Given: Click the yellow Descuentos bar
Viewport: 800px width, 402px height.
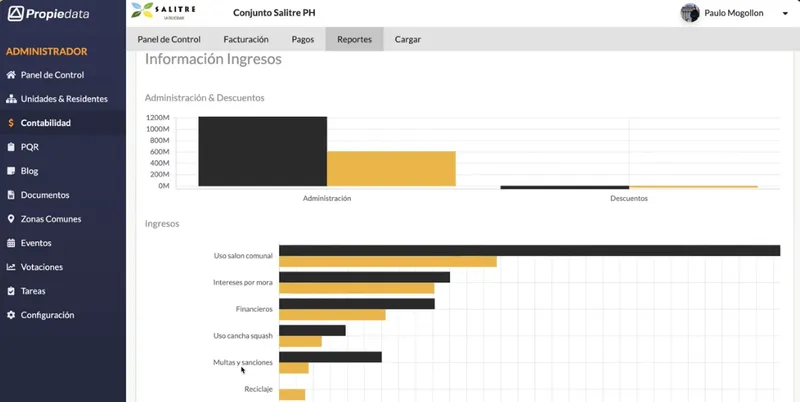Looking at the screenshot, I should [693, 187].
